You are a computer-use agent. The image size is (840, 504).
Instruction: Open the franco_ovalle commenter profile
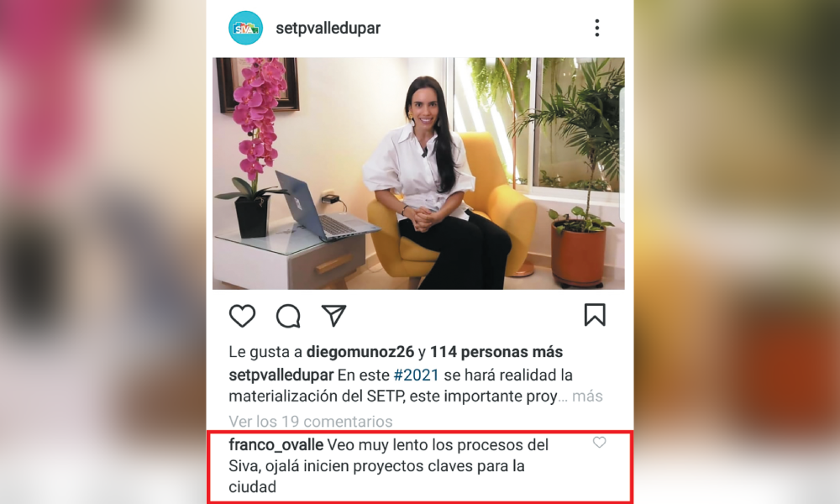pos(276,445)
